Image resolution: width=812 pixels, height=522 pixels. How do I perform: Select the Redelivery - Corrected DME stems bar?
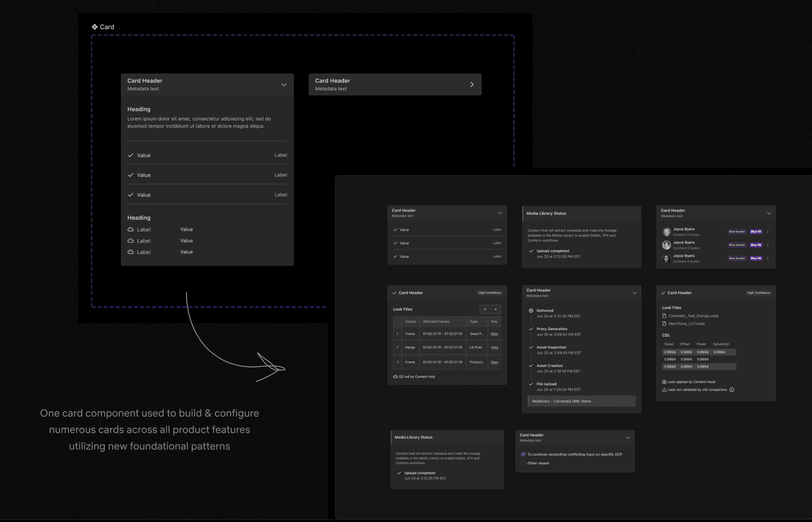[581, 401]
